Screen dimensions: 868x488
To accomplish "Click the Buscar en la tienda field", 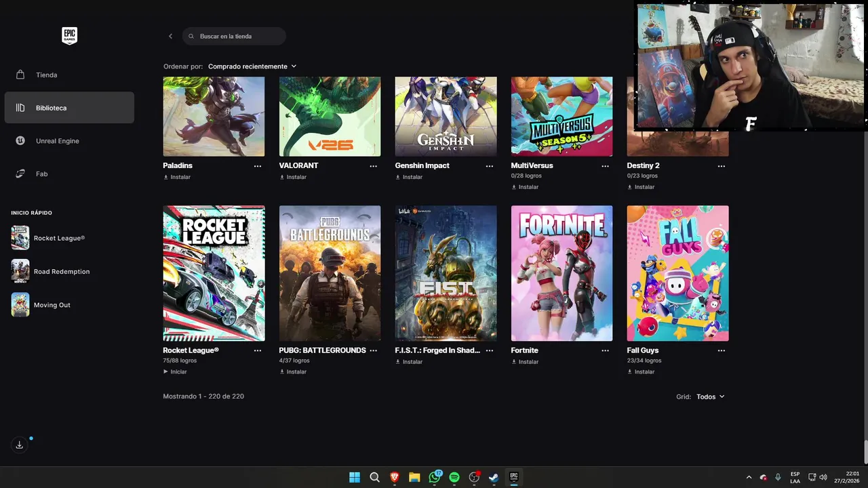I will click(234, 36).
